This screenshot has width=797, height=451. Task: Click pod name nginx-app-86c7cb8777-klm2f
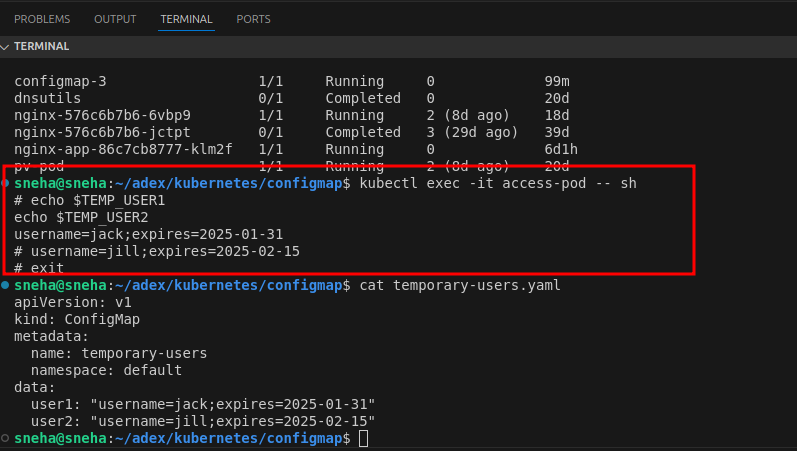pos(123,149)
